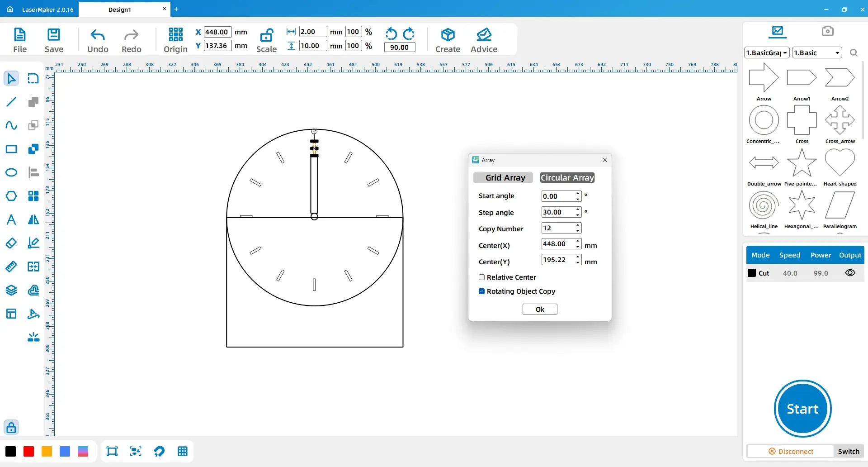
Task: Click the Cut layer speed value 40.0
Action: pos(790,273)
